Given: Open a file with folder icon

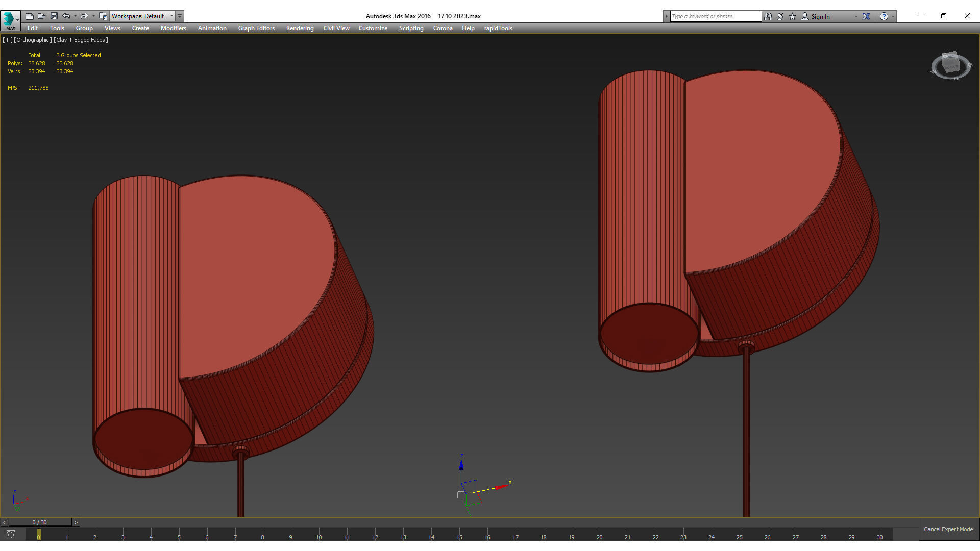Looking at the screenshot, I should [x=42, y=16].
